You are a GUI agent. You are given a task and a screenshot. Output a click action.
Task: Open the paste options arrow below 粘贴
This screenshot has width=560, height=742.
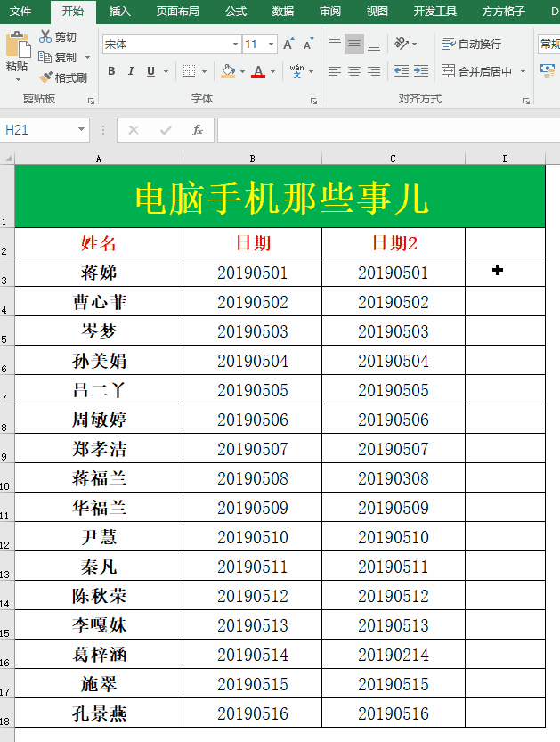click(18, 79)
